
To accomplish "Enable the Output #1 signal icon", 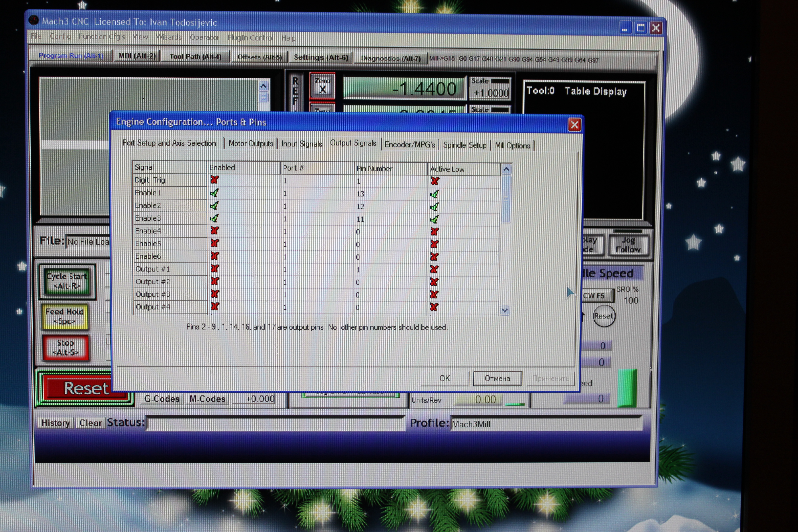I will click(214, 269).
